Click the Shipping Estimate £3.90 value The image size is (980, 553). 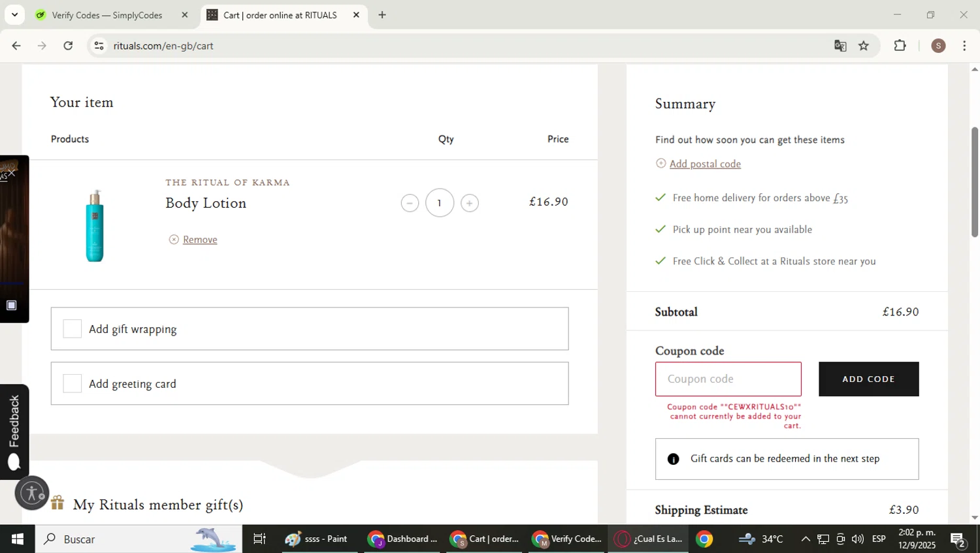click(904, 510)
